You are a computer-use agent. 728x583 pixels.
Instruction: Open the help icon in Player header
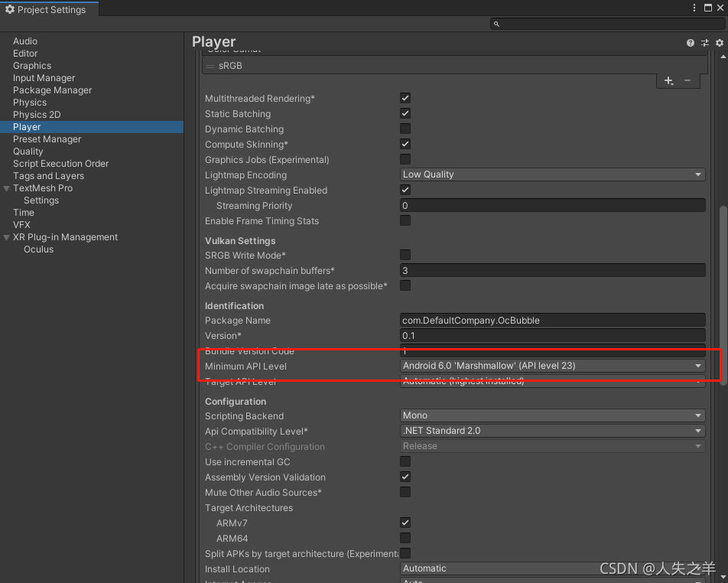(690, 43)
